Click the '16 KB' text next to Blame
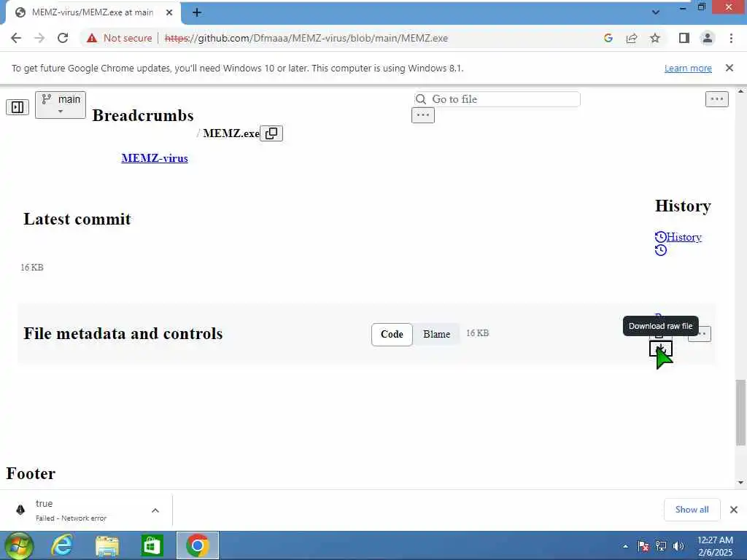This screenshot has width=747, height=560. 477,333
